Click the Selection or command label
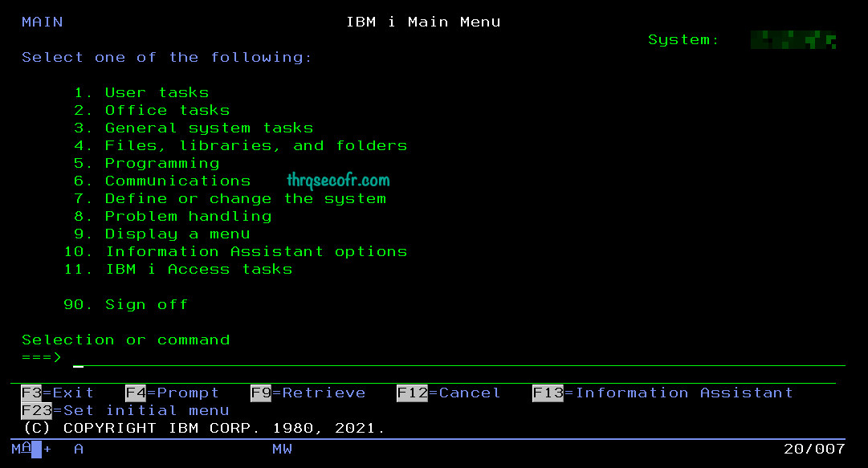 pyautogui.click(x=125, y=340)
